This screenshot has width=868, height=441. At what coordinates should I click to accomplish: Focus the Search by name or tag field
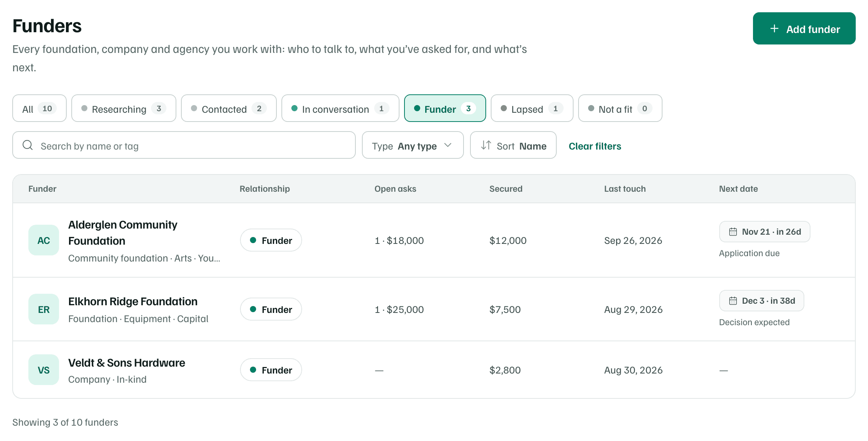click(x=184, y=145)
